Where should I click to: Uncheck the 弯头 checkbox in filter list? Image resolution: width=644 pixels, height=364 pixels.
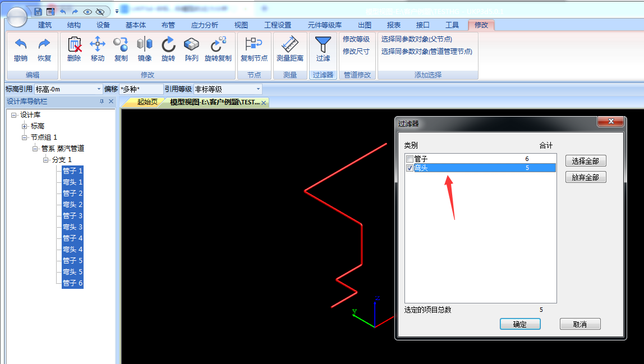pos(410,168)
